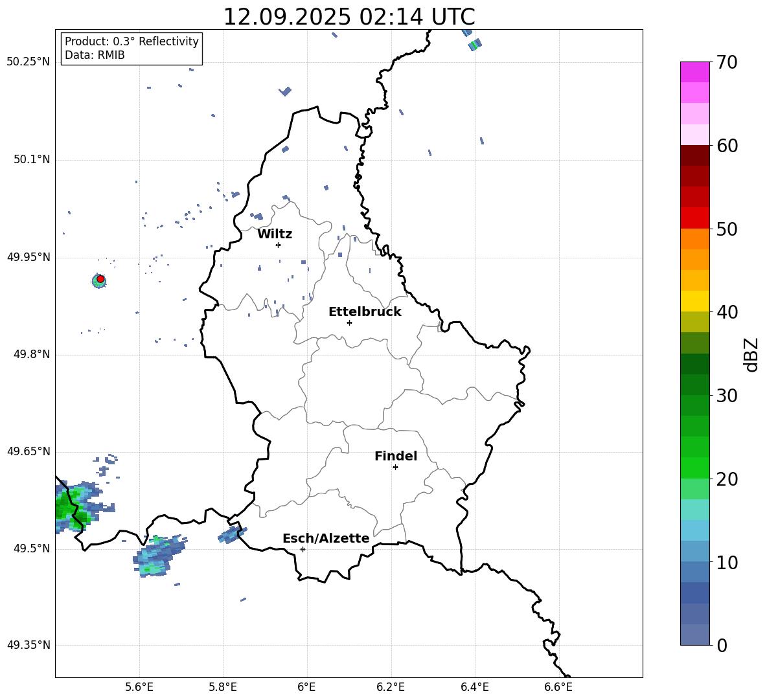Screen dimensions: 767x700
Task: Click the 49.35°N latitude tick label
Action: (x=29, y=645)
